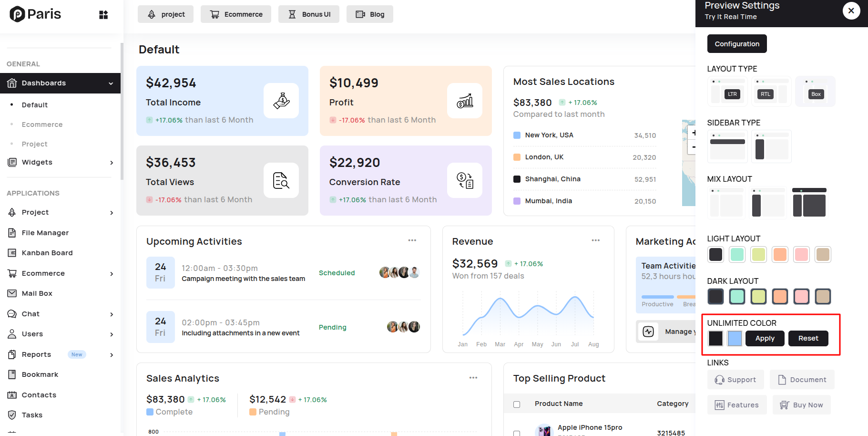Click the Profit chart icon
Image resolution: width=868 pixels, height=436 pixels.
coord(465,101)
